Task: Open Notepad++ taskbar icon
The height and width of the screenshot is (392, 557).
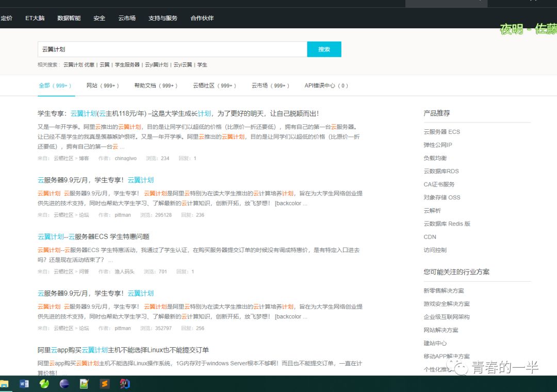Action: pos(84,384)
